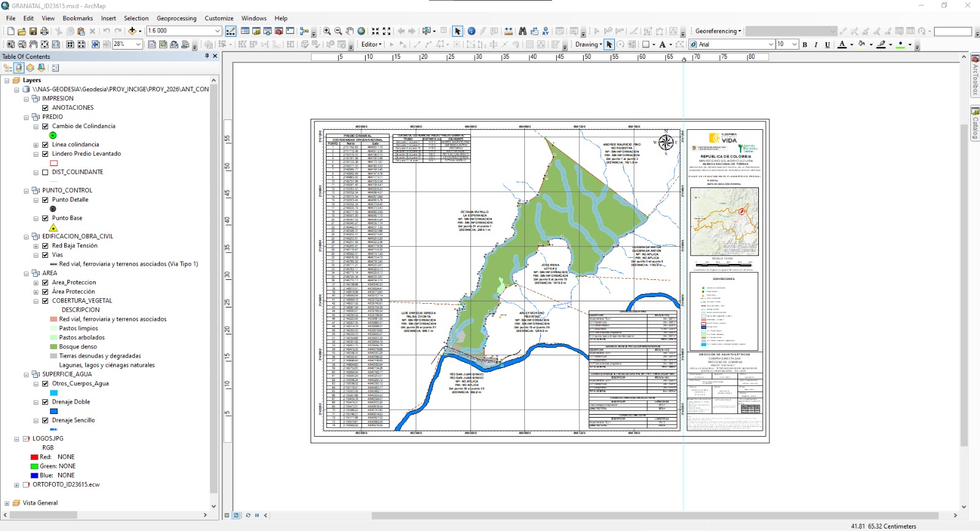The width and height of the screenshot is (980, 531).
Task: Open the Bookmarks menu
Action: point(78,18)
